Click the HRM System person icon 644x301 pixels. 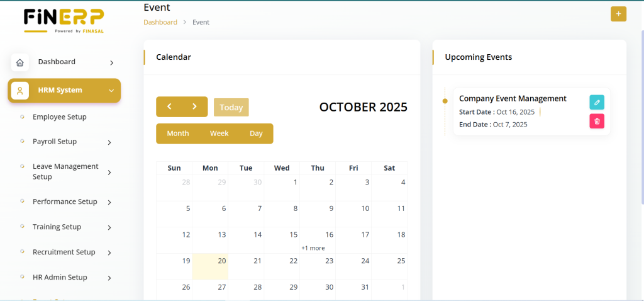20,91
